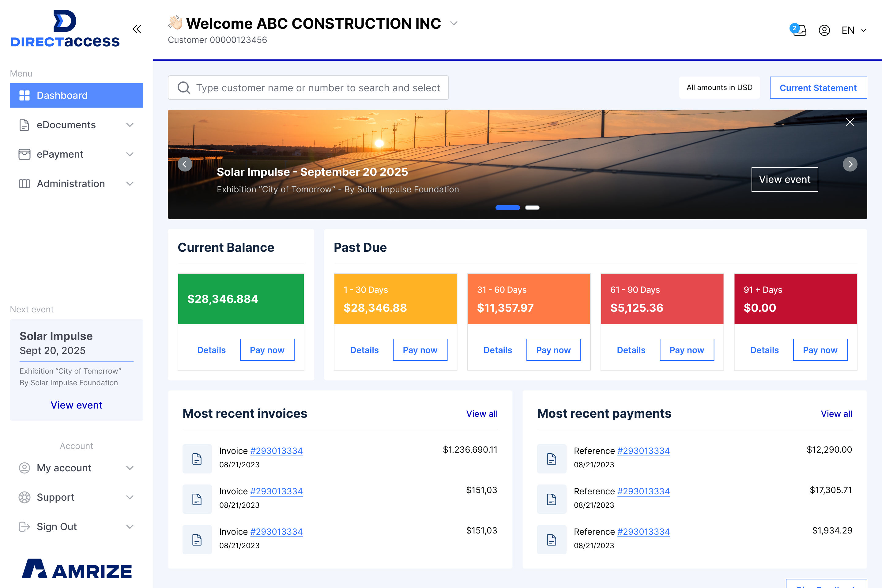Image resolution: width=882 pixels, height=588 pixels.
Task: Click the Administration columns icon
Action: click(24, 184)
